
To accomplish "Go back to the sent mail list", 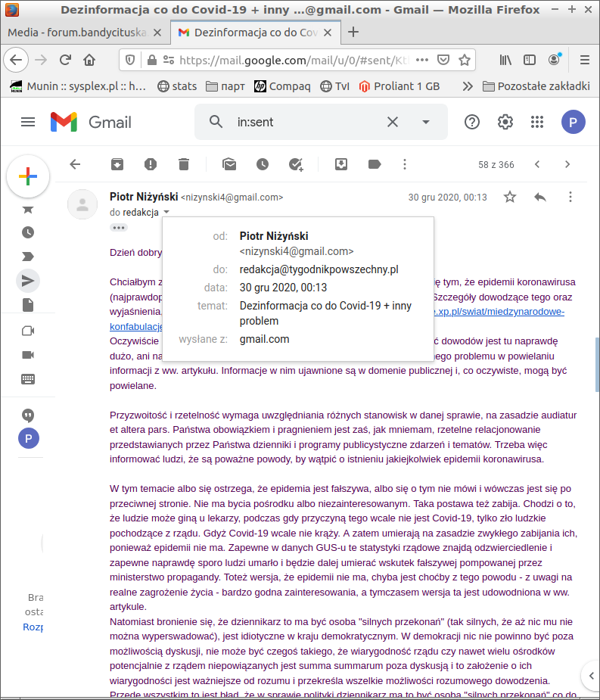I will click(x=75, y=164).
